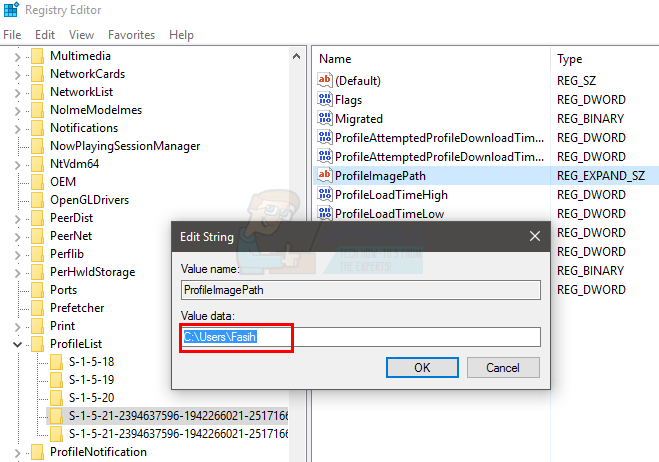659x462 pixels.
Task: Expand the Print key
Action: 17,327
